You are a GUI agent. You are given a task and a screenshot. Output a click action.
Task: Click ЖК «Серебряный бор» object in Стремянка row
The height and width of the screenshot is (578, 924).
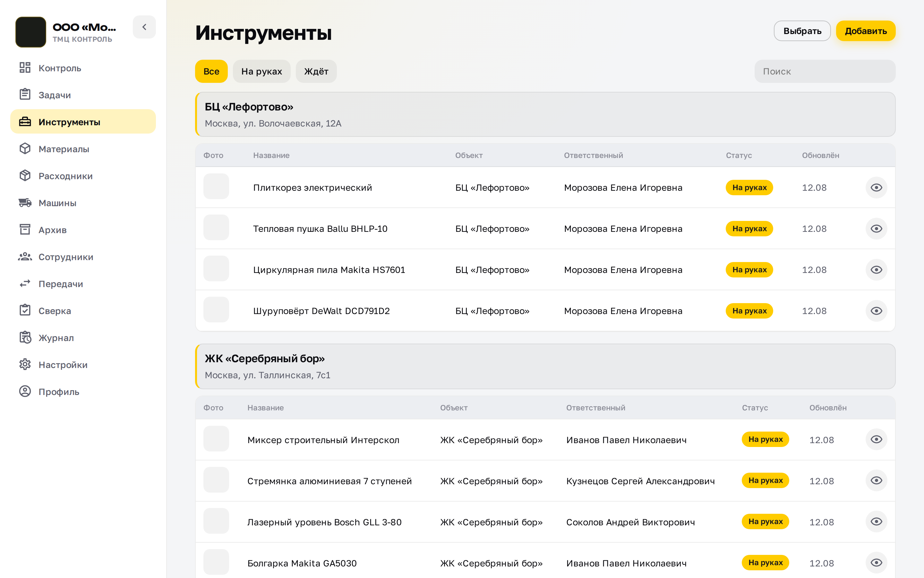tap(491, 481)
